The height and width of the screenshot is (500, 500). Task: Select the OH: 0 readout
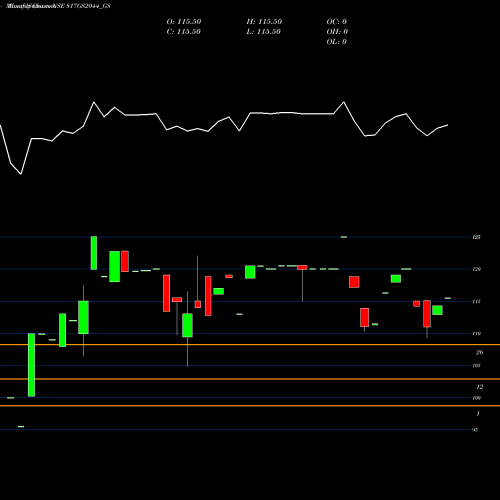click(x=337, y=32)
